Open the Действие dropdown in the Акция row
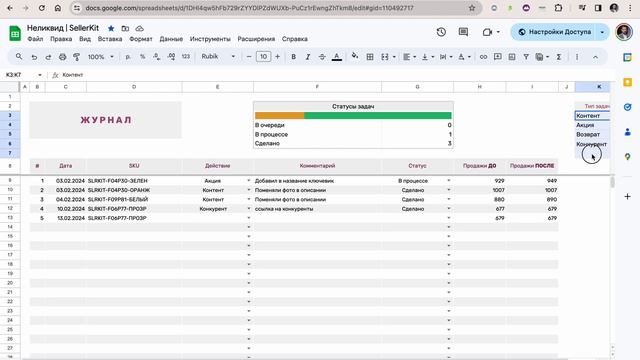This screenshot has height=360, width=640. (x=249, y=180)
